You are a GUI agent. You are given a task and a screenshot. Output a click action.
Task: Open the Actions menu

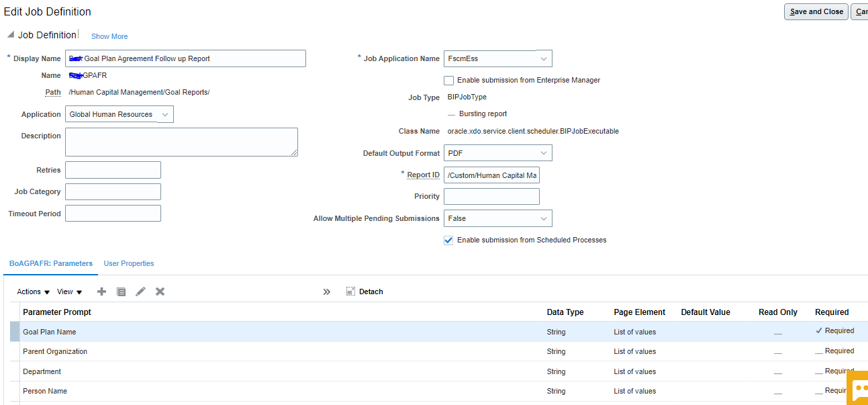[32, 291]
